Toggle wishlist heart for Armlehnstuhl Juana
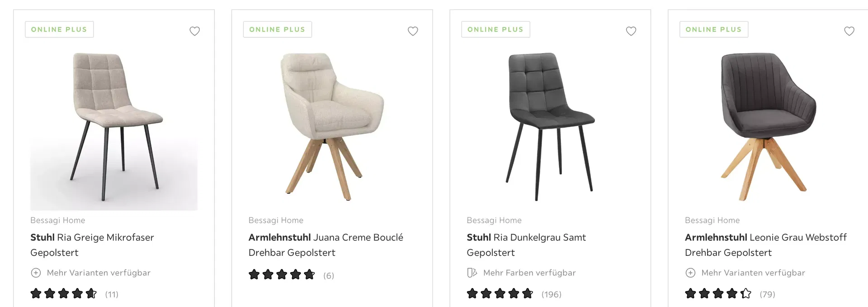 coord(413,31)
